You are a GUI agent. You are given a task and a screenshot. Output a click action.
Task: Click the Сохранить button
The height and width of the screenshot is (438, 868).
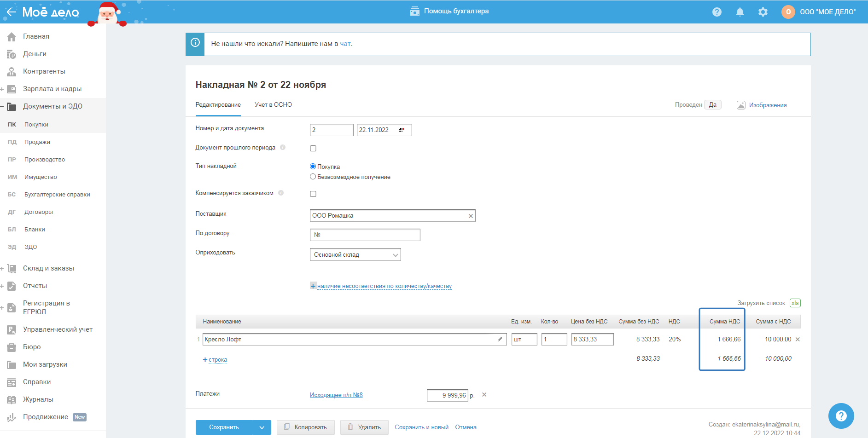224,427
